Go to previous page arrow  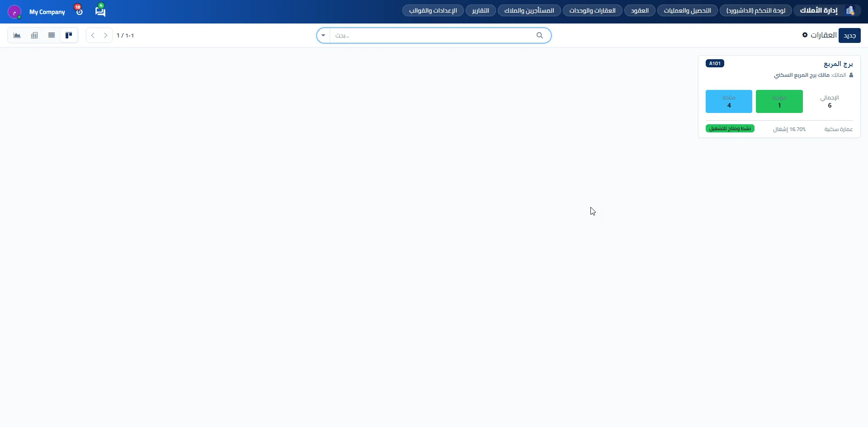[x=93, y=35]
